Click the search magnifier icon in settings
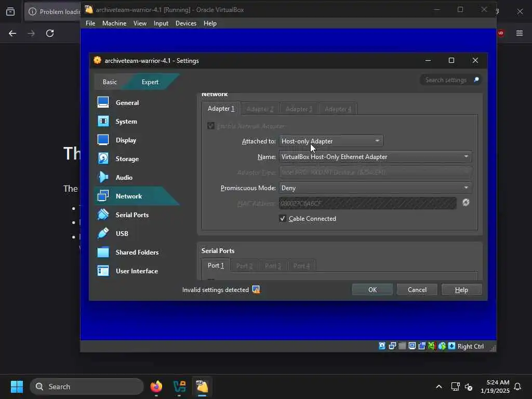 point(476,79)
